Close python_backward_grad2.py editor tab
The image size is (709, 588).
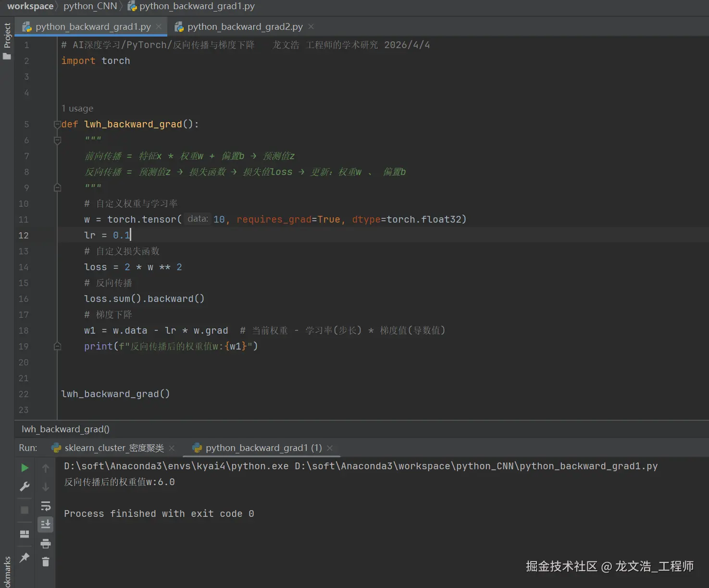[311, 26]
